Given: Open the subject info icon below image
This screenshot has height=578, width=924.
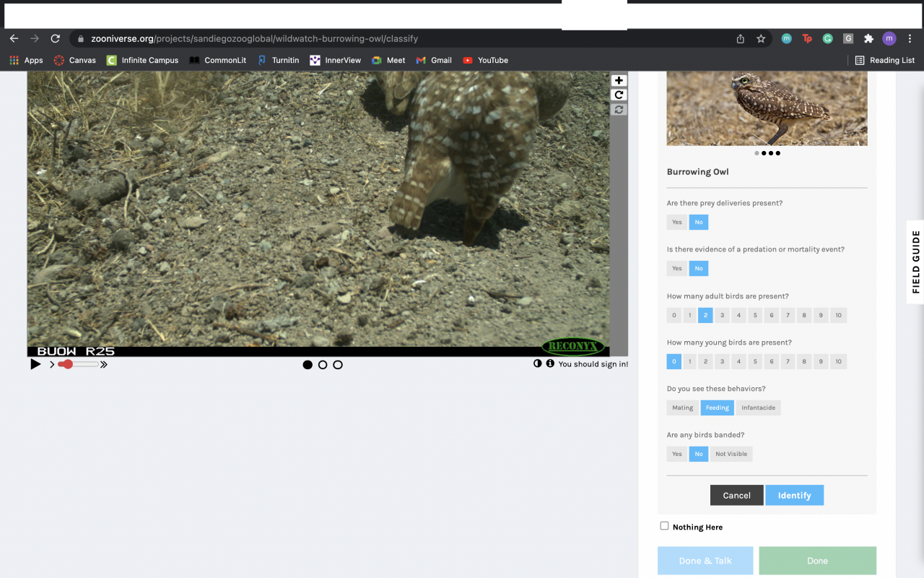Looking at the screenshot, I should (x=550, y=364).
